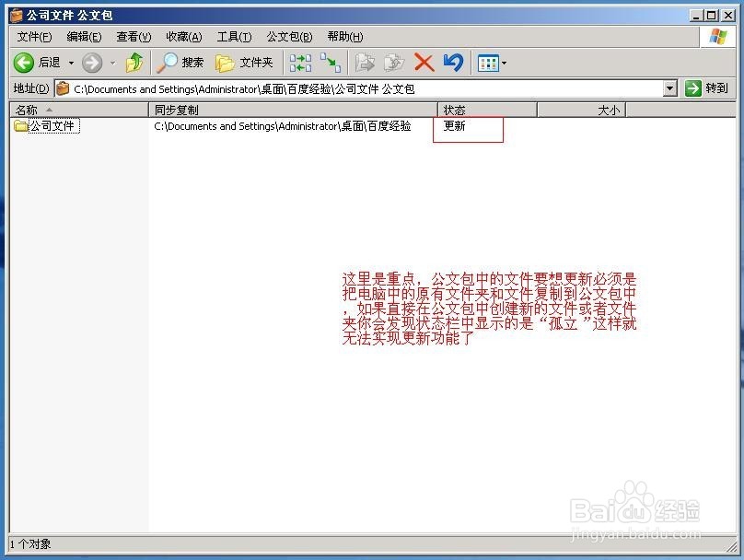Click the 公司文件 folder icon
The width and height of the screenshot is (744, 560).
(20, 126)
